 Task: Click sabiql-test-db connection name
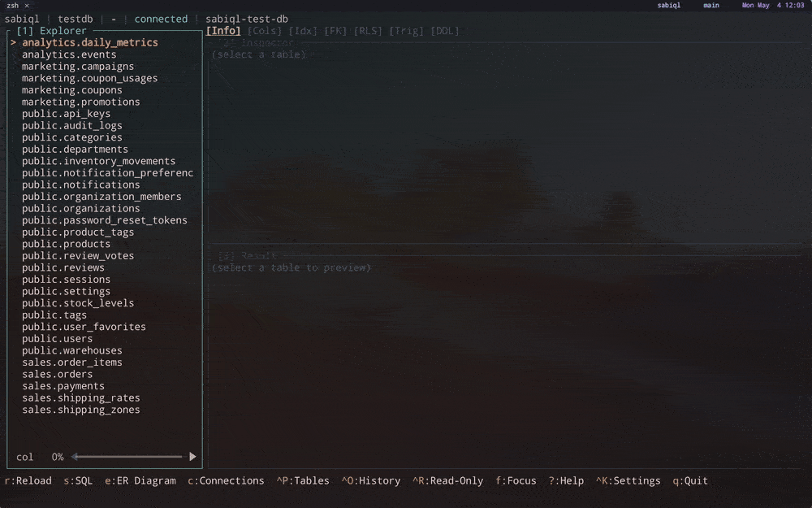pyautogui.click(x=247, y=20)
